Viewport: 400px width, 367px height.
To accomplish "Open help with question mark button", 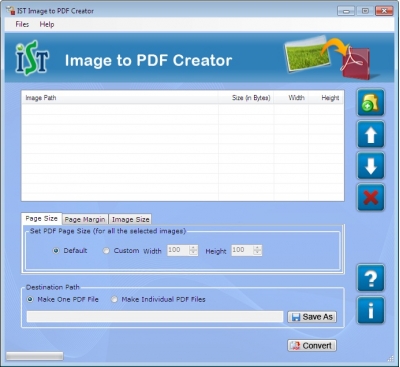I will [x=371, y=278].
